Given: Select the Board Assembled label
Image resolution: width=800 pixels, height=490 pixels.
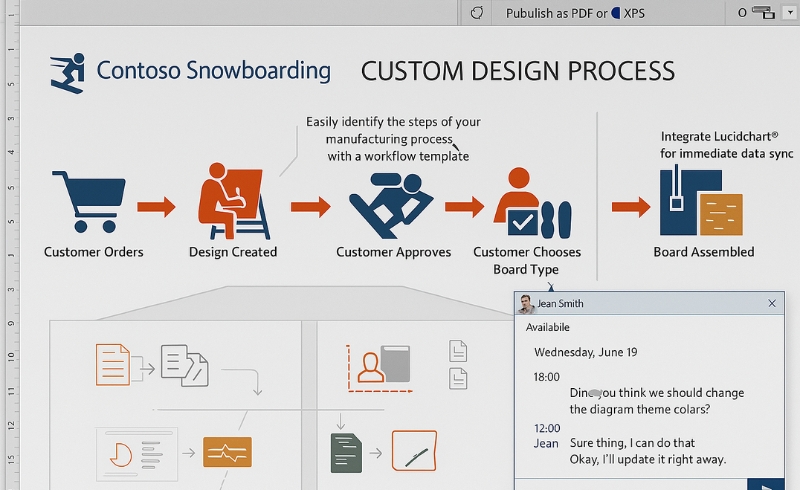Looking at the screenshot, I should pyautogui.click(x=704, y=252).
